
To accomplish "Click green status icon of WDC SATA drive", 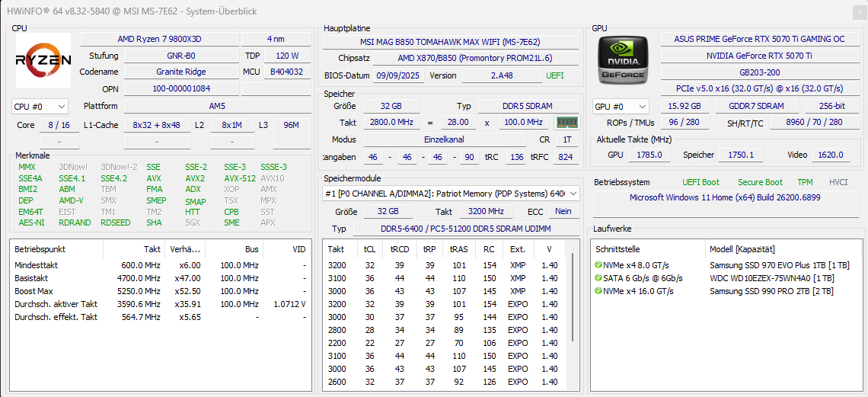I will tap(598, 278).
